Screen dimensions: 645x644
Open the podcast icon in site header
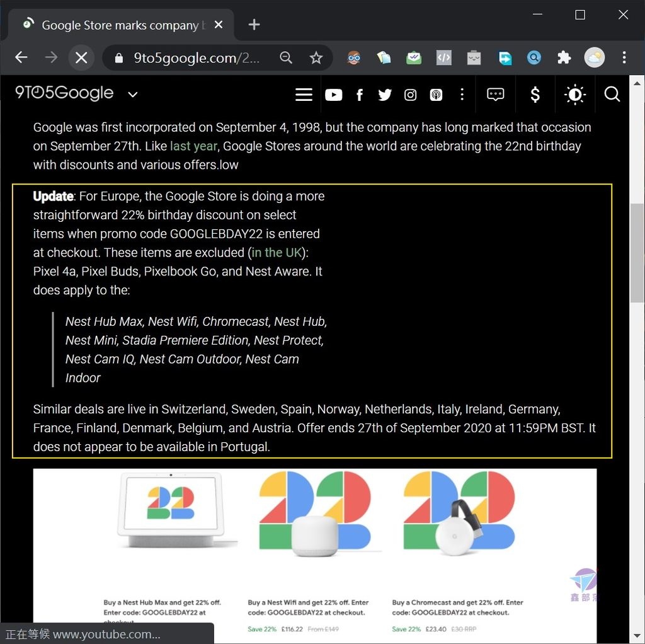436,95
